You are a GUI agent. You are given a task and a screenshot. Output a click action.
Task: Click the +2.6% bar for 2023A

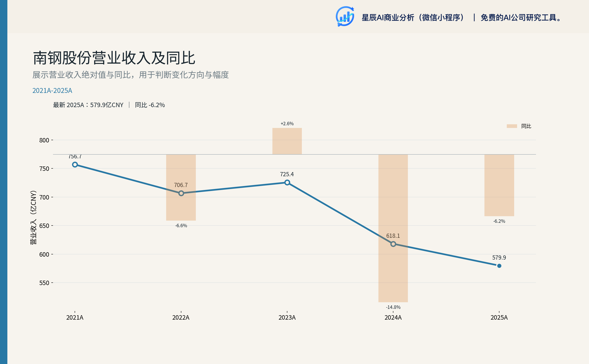[x=287, y=141]
